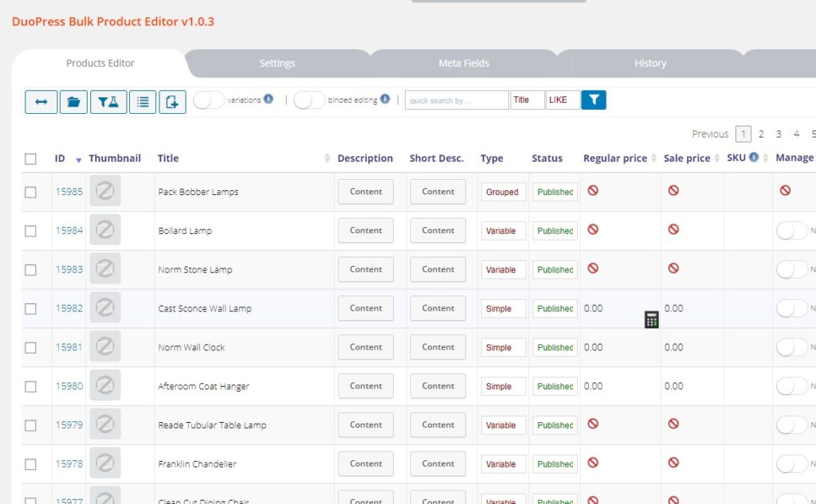Open Short Desc. Content button for Bollard Lamp
This screenshot has width=816, height=504.
pyautogui.click(x=438, y=230)
